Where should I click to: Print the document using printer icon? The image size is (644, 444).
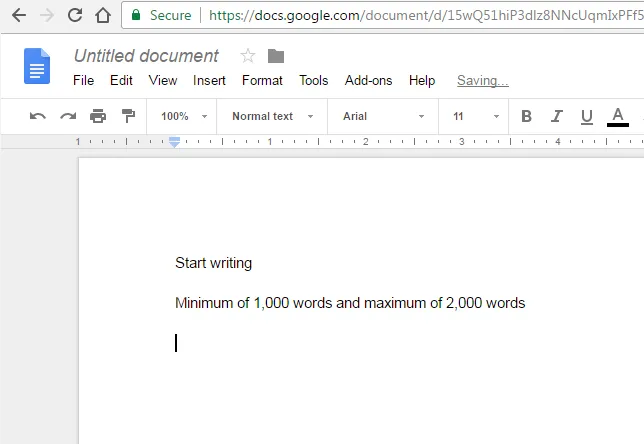pyautogui.click(x=98, y=116)
